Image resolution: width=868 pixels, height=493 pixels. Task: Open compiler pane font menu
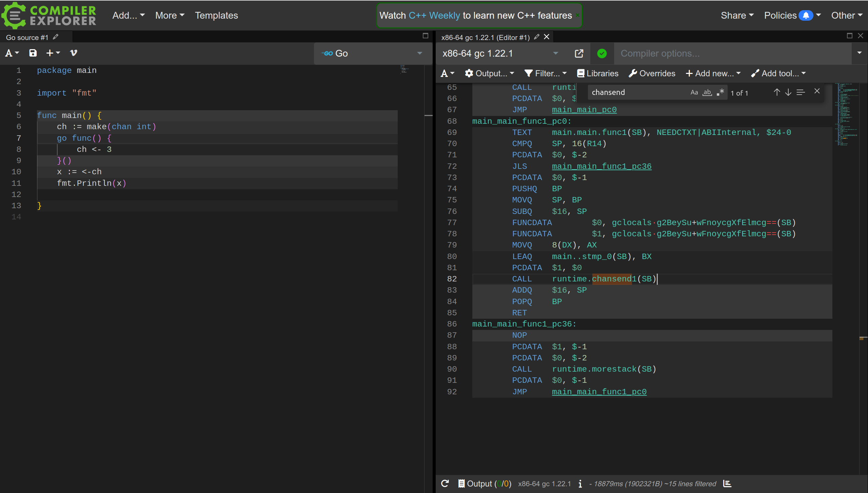448,73
